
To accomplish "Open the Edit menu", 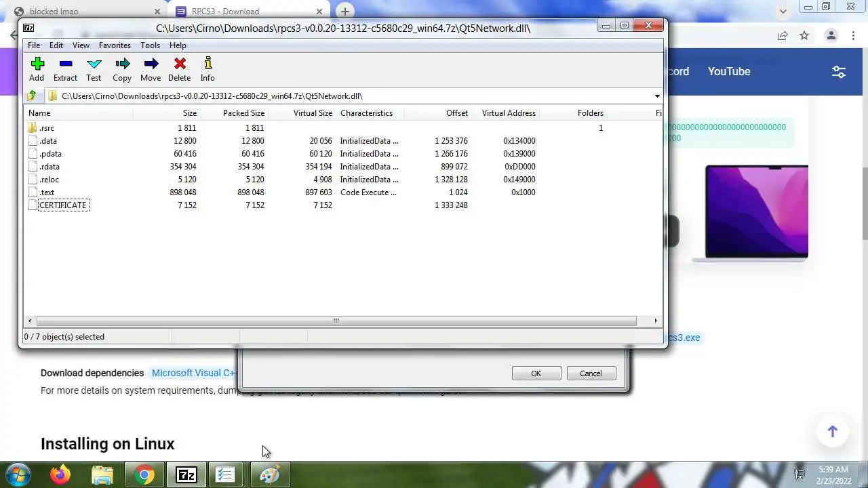I will click(56, 45).
